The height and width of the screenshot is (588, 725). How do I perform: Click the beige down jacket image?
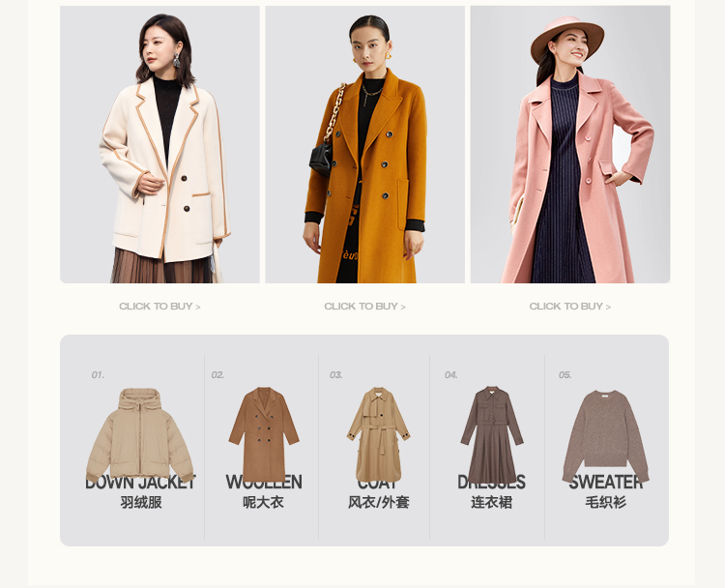pos(139,435)
